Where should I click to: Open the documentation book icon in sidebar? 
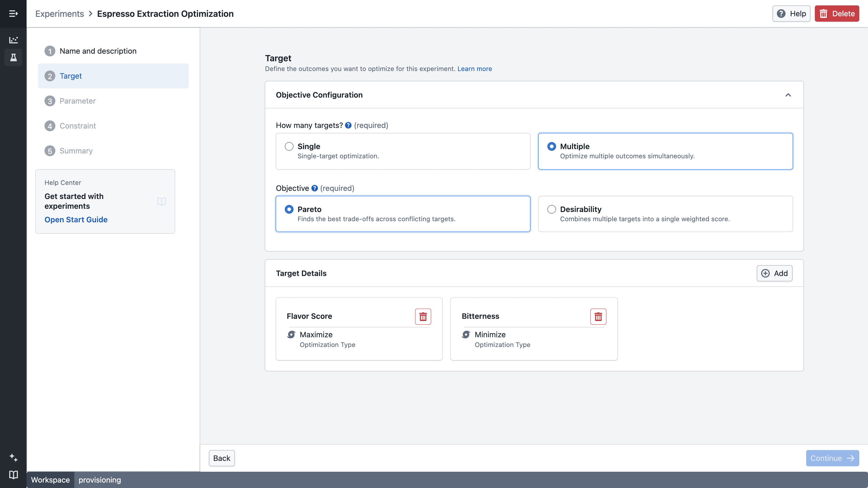pyautogui.click(x=13, y=475)
